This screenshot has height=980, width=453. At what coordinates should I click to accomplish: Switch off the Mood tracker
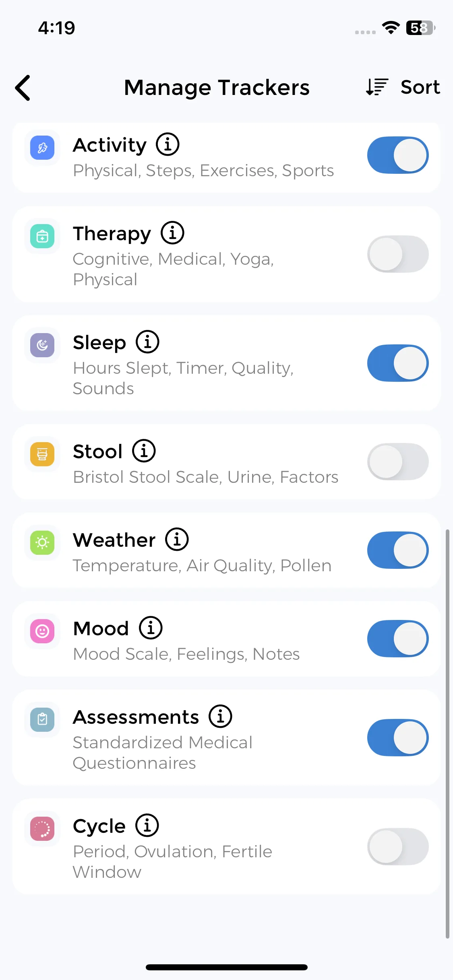coord(397,639)
